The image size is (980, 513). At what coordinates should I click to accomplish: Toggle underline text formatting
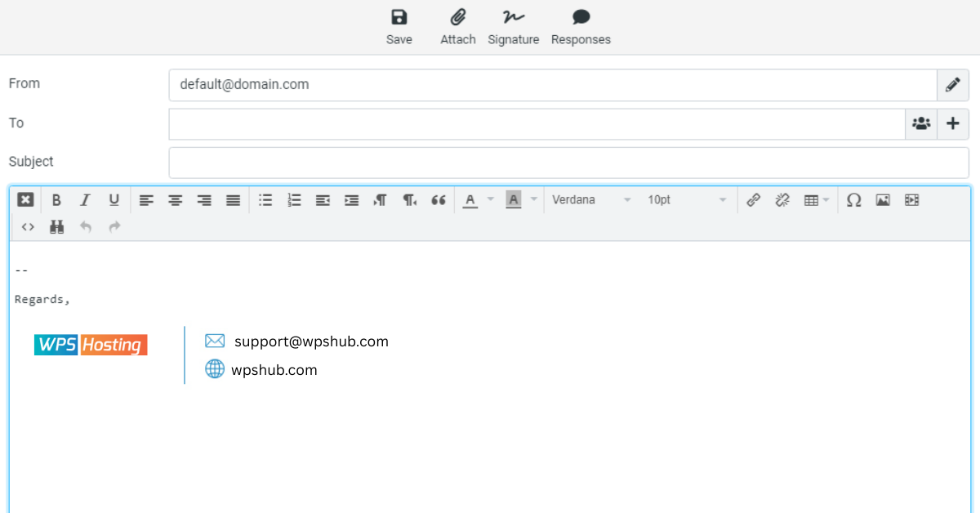(x=114, y=200)
